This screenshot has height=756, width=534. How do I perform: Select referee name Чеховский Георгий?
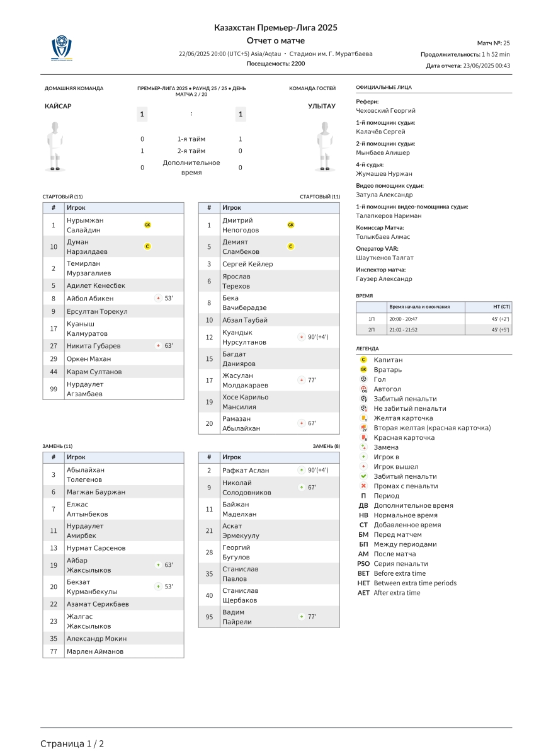pyautogui.click(x=385, y=111)
